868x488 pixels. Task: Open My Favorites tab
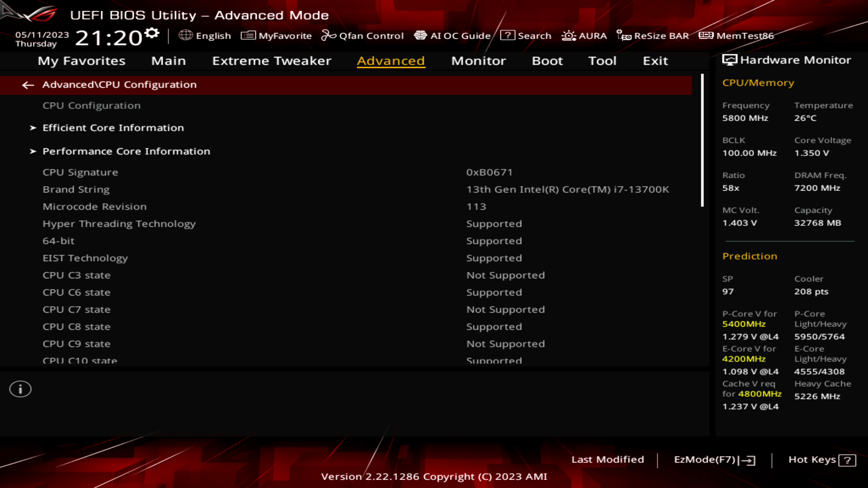pos(81,61)
